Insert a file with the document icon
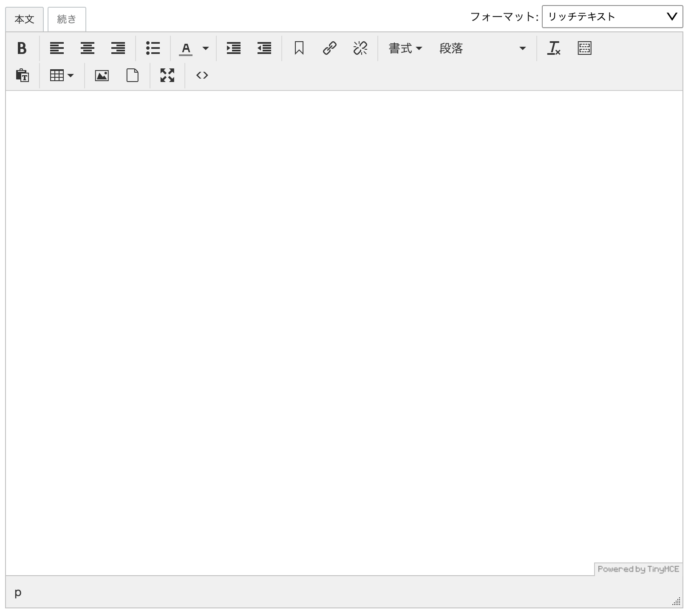The height and width of the screenshot is (616, 691). [x=133, y=76]
